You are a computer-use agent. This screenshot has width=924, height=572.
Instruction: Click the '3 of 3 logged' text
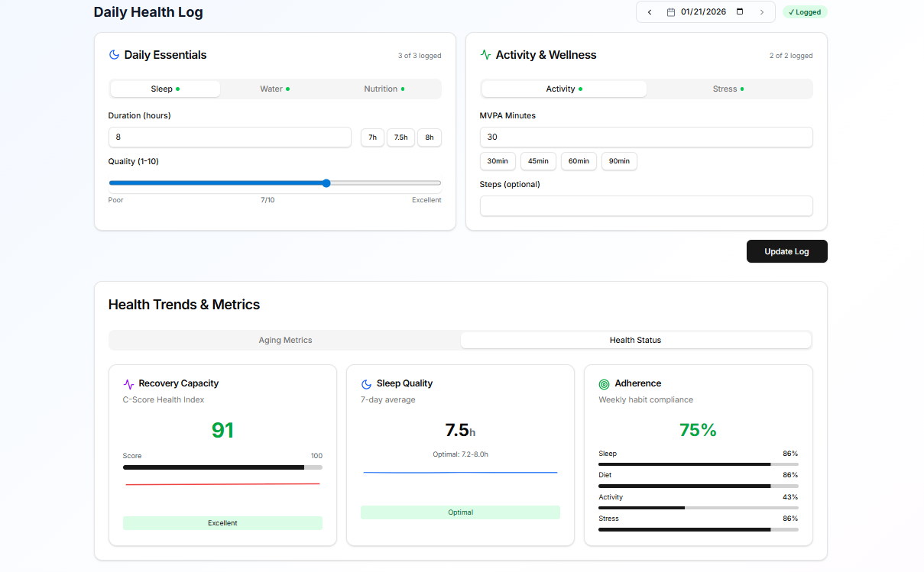coord(420,56)
